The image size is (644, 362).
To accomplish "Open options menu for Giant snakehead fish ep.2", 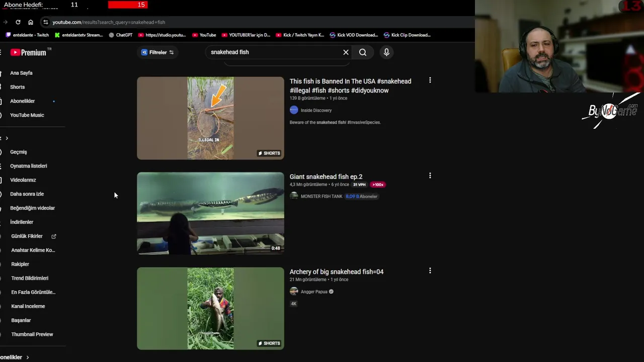I will 430,175.
